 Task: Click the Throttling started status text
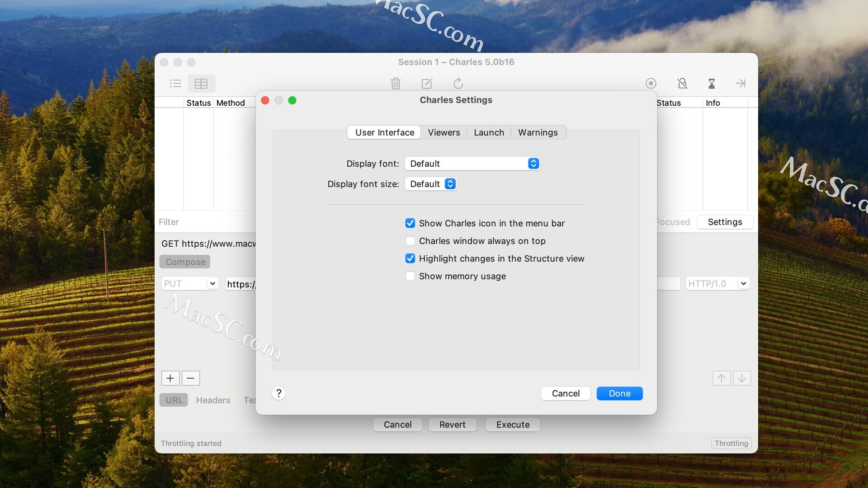click(x=191, y=443)
